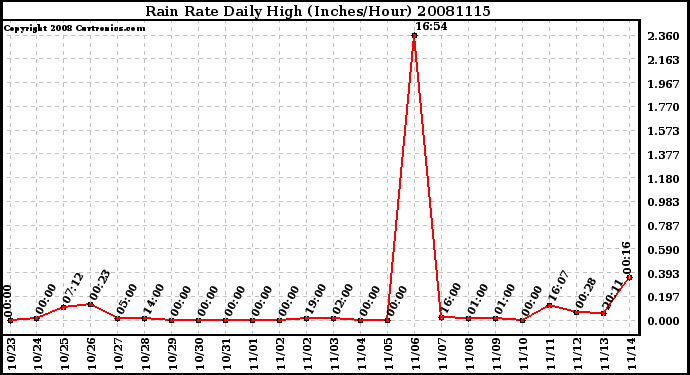The image size is (690, 375).
Task: Select the 0.787 y-axis value
Action: [663, 226]
